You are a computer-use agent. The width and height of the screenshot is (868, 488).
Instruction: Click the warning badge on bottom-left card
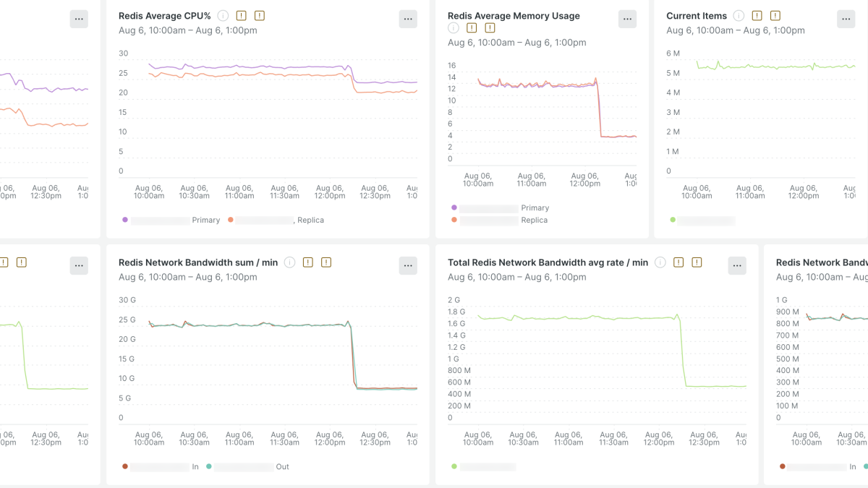tap(21, 262)
